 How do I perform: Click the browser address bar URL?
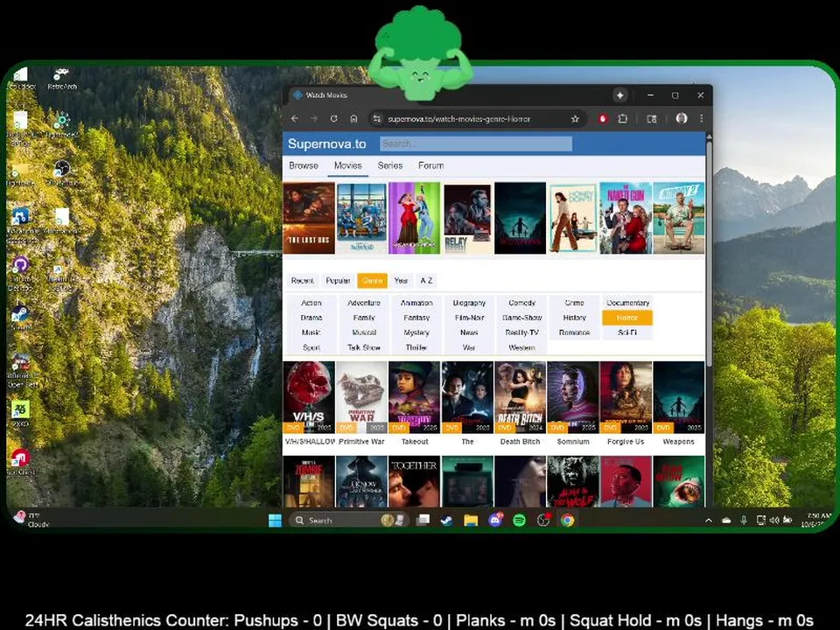[459, 119]
